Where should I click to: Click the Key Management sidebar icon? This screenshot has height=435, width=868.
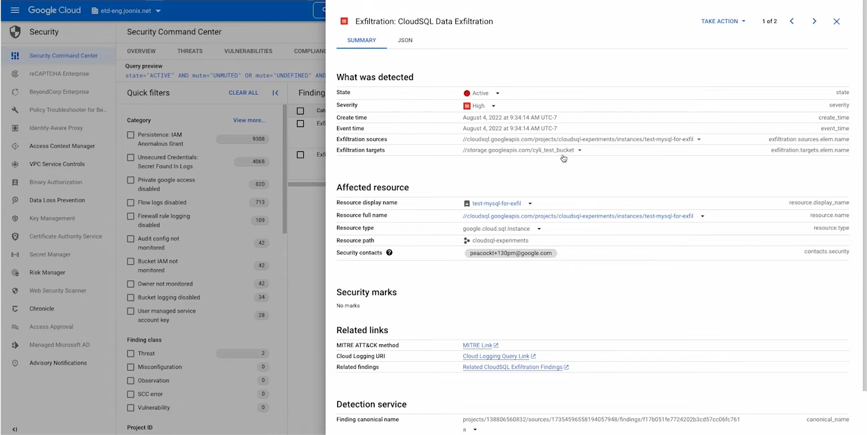pyautogui.click(x=15, y=218)
